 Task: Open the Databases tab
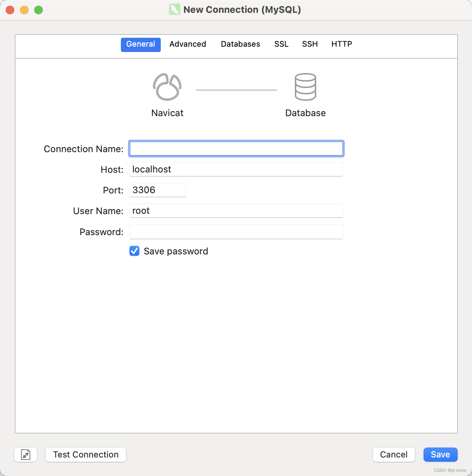click(241, 44)
